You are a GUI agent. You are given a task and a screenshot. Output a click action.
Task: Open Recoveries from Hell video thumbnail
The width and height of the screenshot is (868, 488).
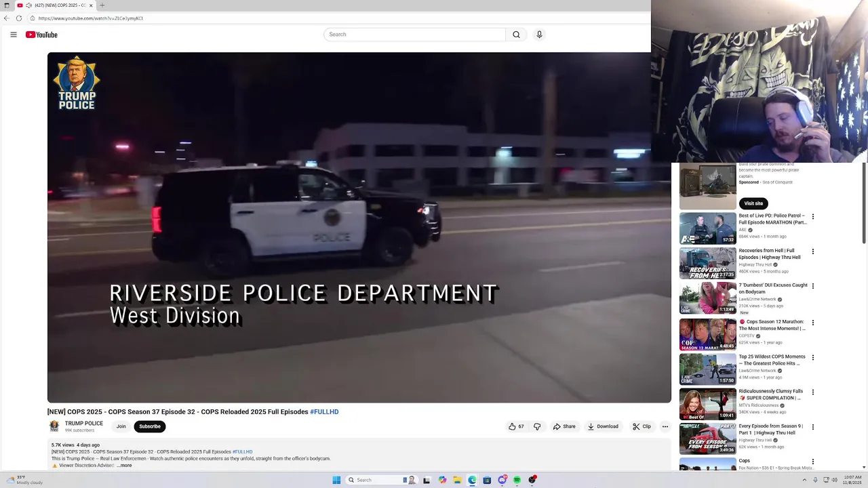click(708, 263)
